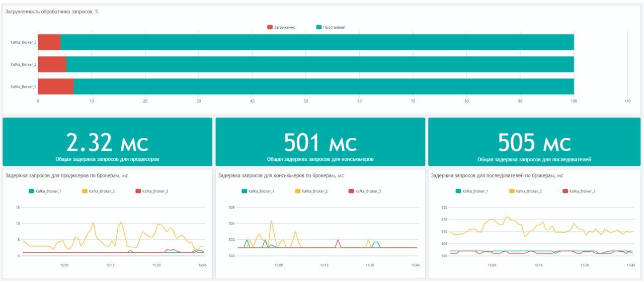
Task: Click the "Задержка запросов для консьюмеров по брокерам" title
Action: (x=280, y=175)
